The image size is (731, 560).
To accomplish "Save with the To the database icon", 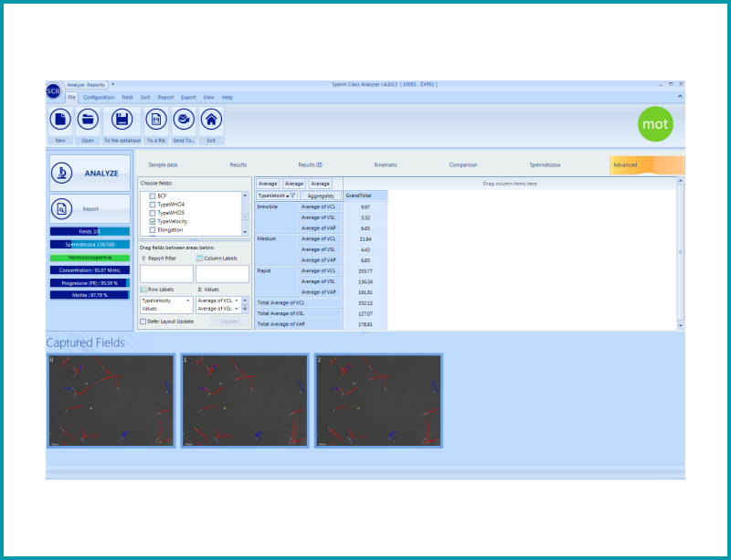I will point(122,120).
